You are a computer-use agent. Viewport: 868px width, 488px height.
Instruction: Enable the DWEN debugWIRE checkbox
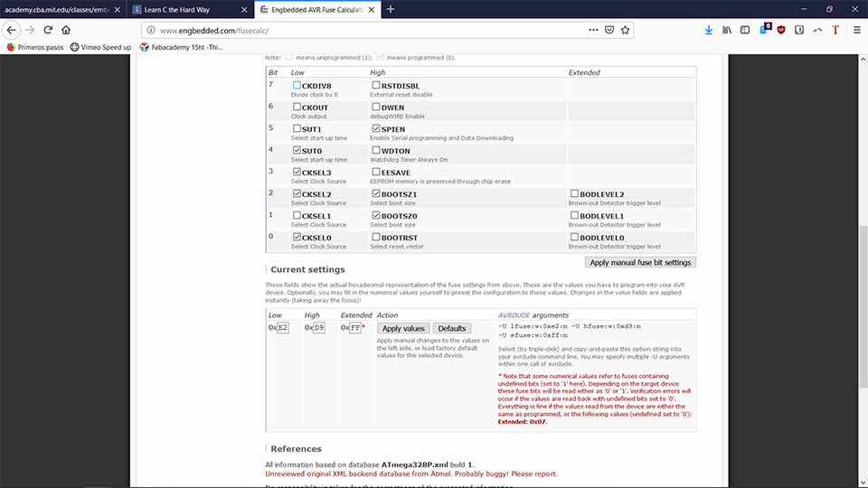(376, 107)
